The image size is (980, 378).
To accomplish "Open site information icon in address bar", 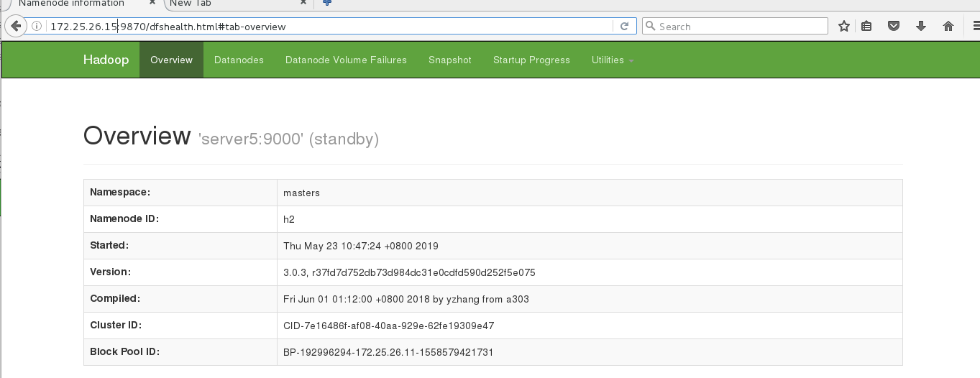I will pyautogui.click(x=36, y=27).
